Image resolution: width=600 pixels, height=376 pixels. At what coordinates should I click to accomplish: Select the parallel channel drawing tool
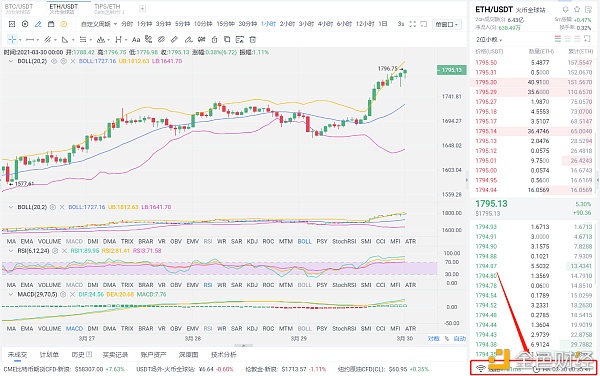[x=47, y=39]
